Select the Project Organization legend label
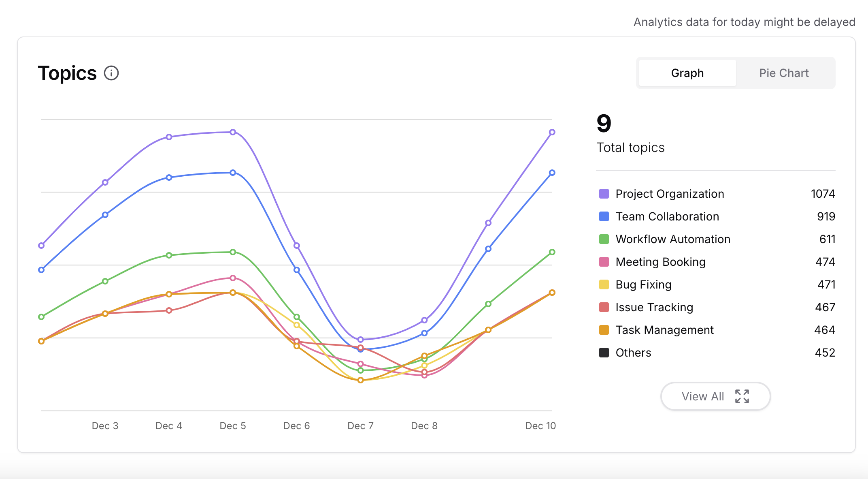 pyautogui.click(x=670, y=194)
